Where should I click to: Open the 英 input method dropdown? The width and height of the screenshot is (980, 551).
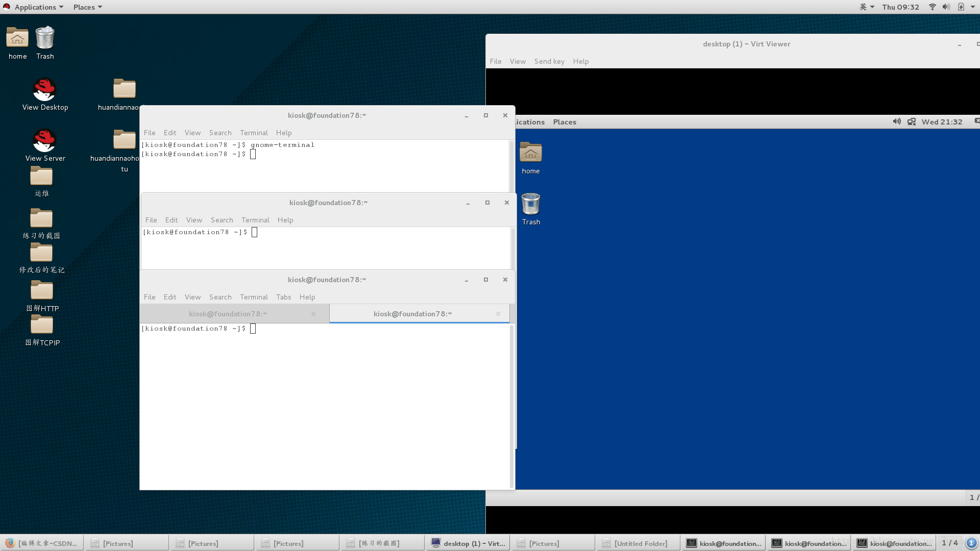[867, 7]
